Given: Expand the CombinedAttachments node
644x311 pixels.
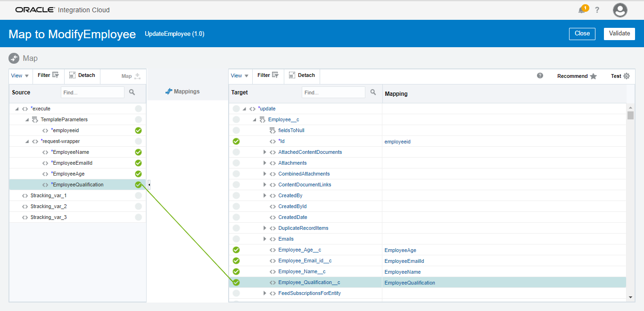Looking at the screenshot, I should [x=265, y=174].
